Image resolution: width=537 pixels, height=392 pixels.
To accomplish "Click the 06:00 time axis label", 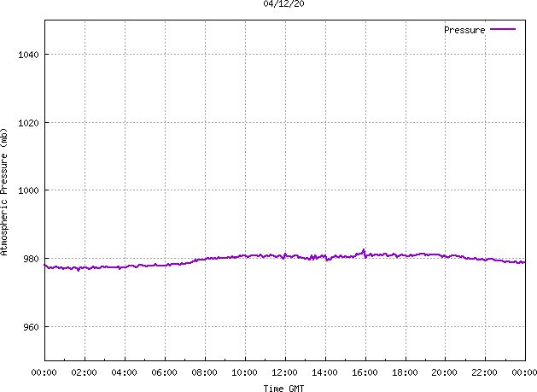I will click(165, 372).
